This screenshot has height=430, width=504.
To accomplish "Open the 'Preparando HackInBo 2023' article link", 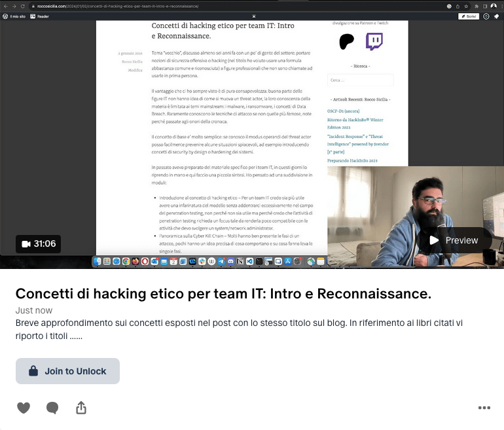I will [352, 160].
